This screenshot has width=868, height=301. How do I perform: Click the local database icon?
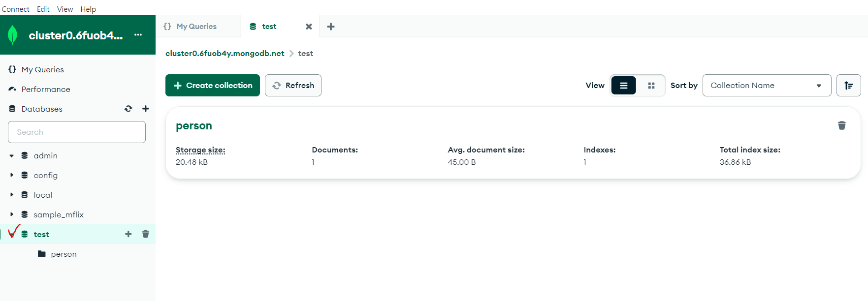[25, 195]
